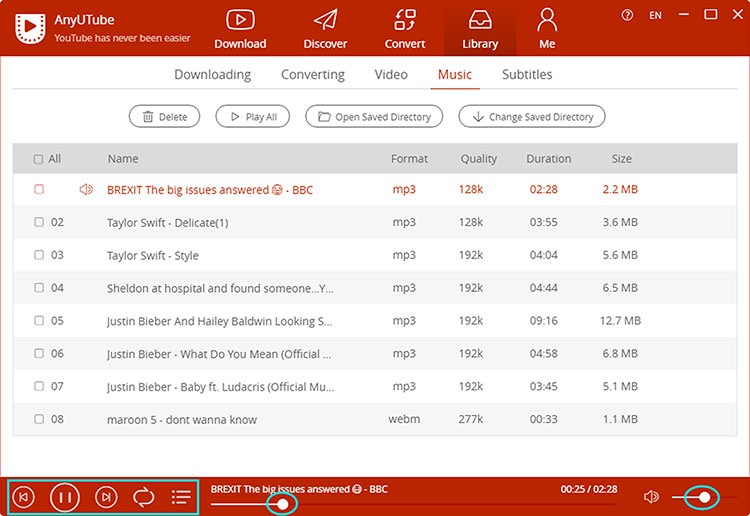Select 'Justin Bieber - What Do You Mean' row
Image resolution: width=750 pixels, height=516 pixels.
tap(375, 353)
